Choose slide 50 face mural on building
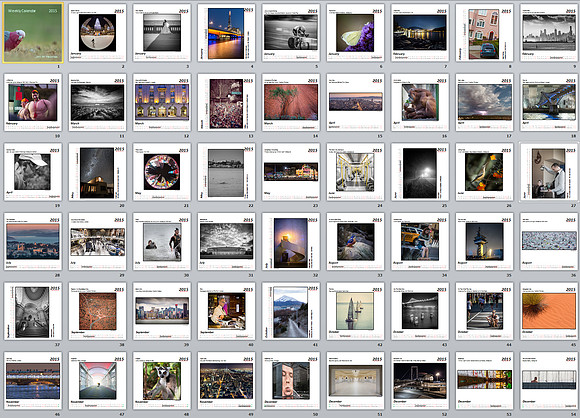The image size is (580, 418). tap(291, 381)
